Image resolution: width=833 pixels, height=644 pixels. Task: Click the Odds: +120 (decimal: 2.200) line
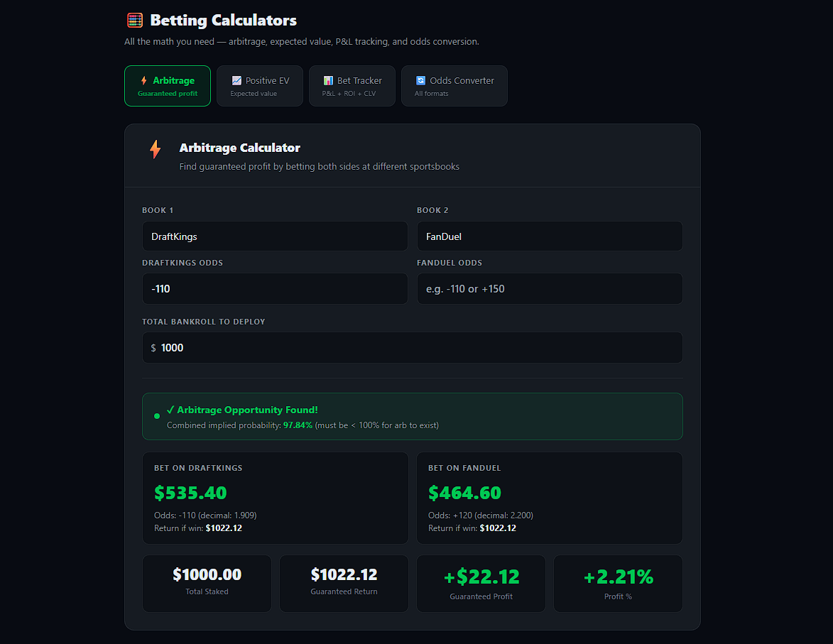(481, 515)
